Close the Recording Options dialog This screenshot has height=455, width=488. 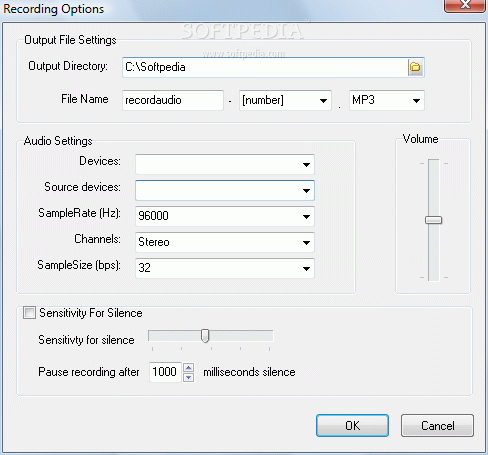pos(465,5)
